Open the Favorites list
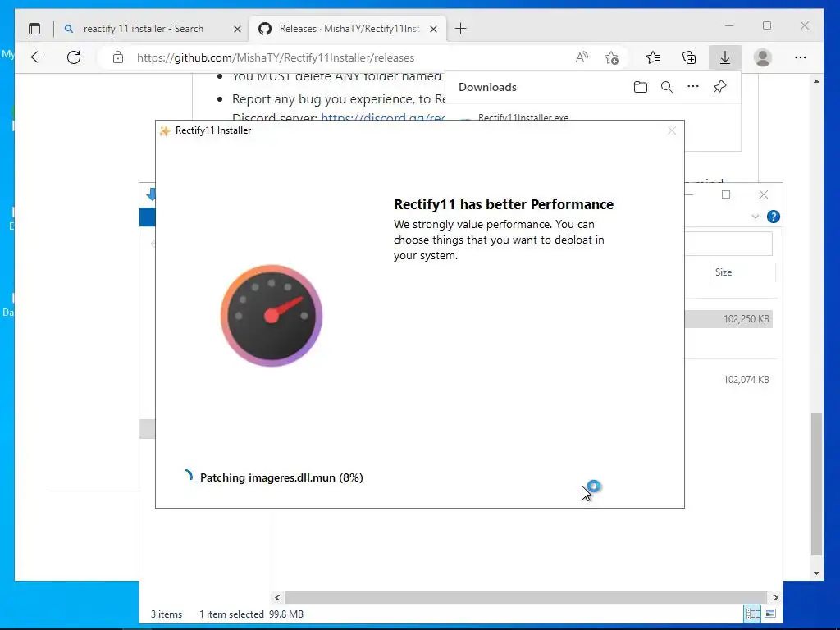This screenshot has width=840, height=630. point(652,57)
